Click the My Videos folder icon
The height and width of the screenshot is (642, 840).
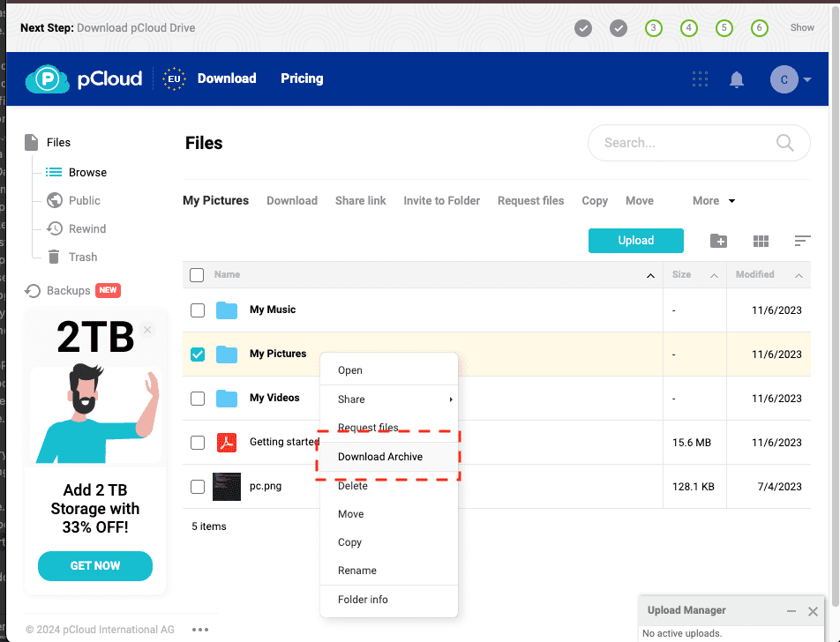coord(227,399)
